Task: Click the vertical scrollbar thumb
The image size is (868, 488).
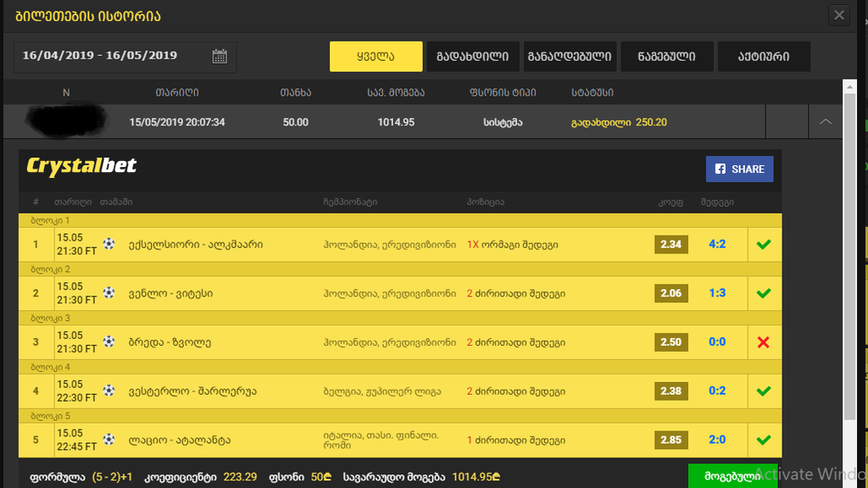Action: click(849, 257)
